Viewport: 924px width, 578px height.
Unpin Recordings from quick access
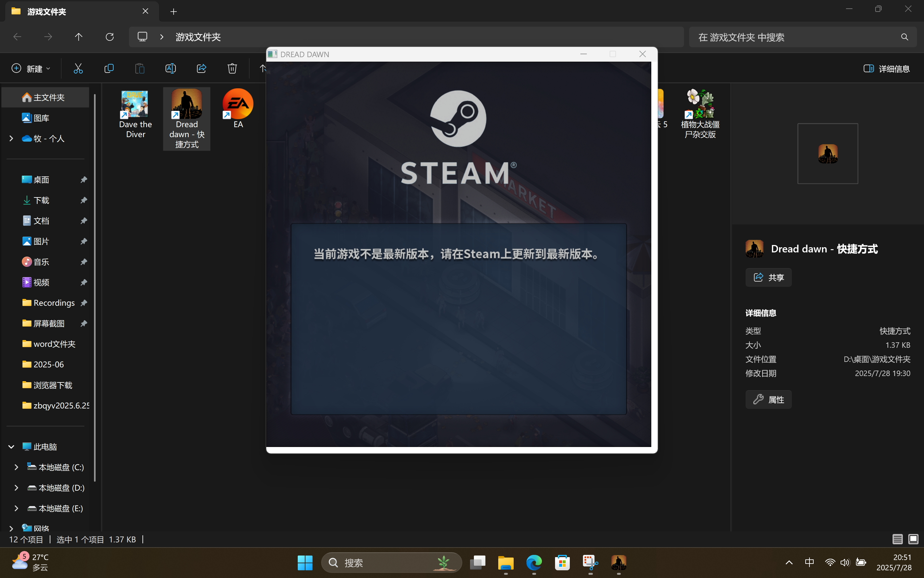[x=84, y=303]
